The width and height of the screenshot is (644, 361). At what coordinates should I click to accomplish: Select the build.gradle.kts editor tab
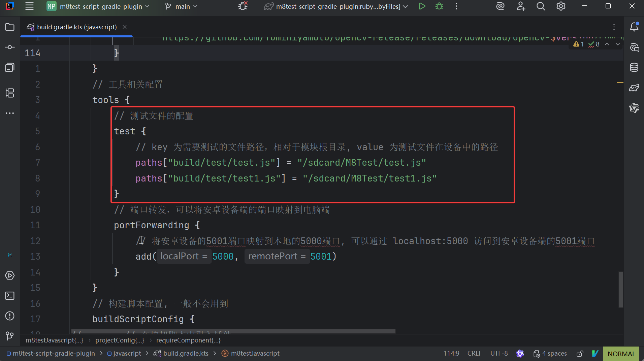[76, 27]
